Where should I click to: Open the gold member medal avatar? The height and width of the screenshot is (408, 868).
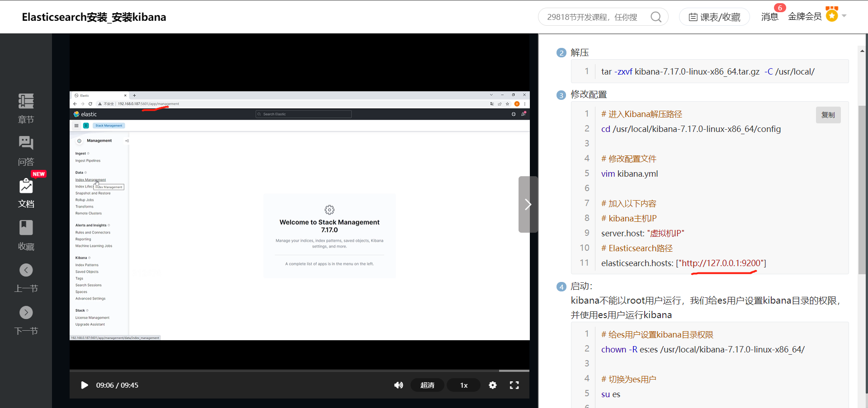point(832,14)
